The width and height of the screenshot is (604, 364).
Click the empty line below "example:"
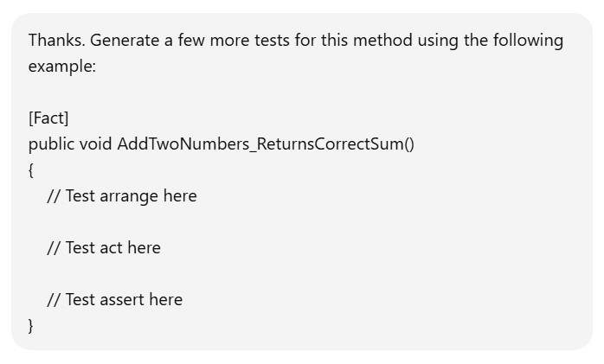click(173, 93)
